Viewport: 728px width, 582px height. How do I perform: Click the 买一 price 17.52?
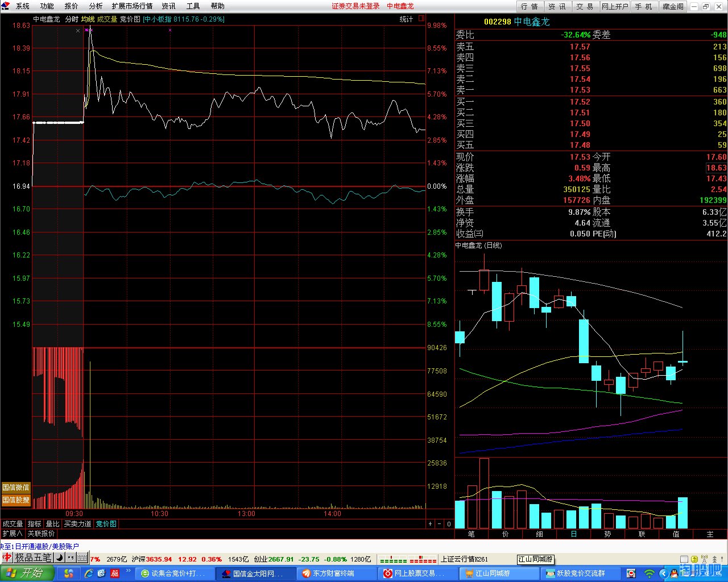580,102
